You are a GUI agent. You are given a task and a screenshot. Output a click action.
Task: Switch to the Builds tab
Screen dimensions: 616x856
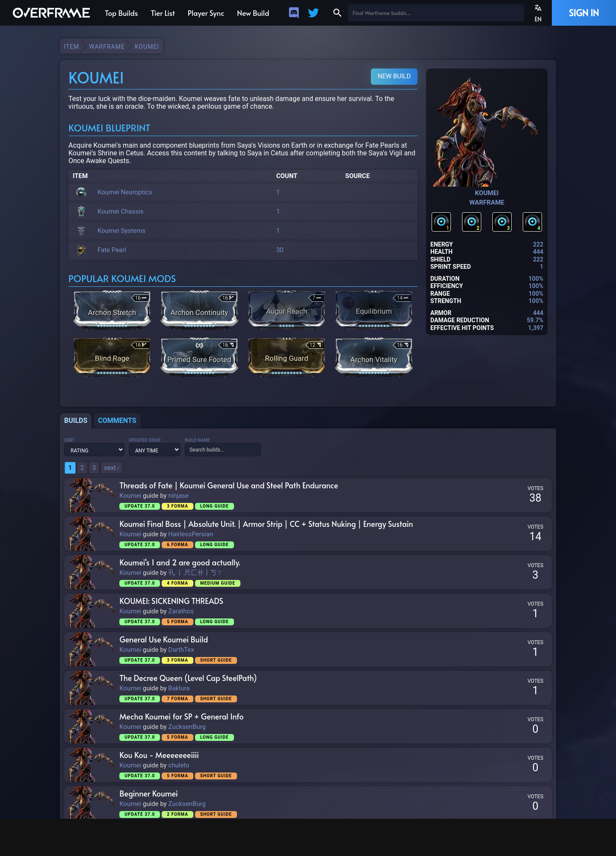pos(76,421)
